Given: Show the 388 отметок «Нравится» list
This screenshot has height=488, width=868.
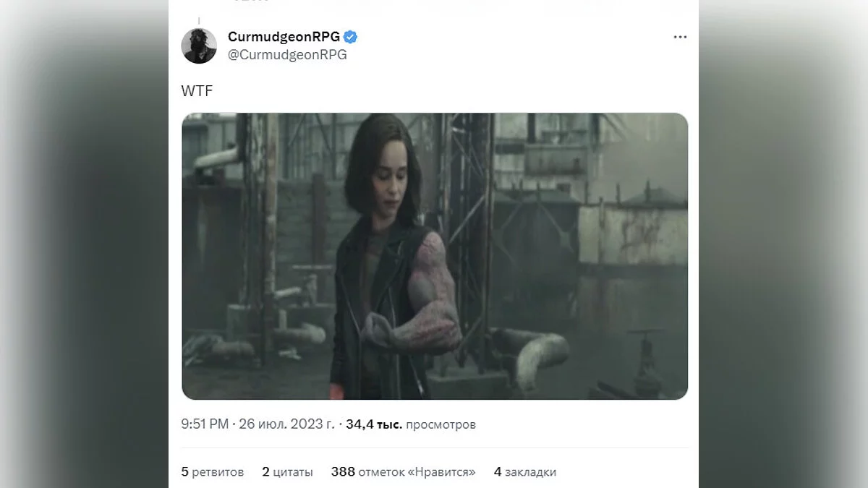Looking at the screenshot, I should (x=403, y=471).
